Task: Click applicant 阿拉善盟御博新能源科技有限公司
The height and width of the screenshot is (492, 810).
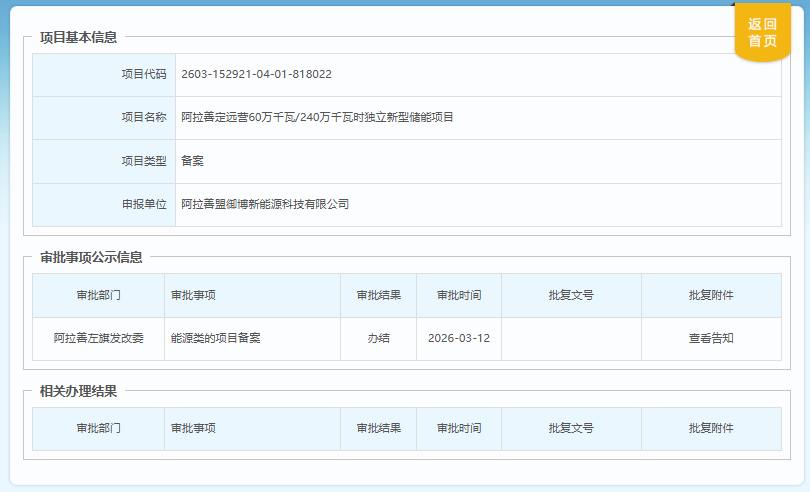Action: click(x=265, y=204)
